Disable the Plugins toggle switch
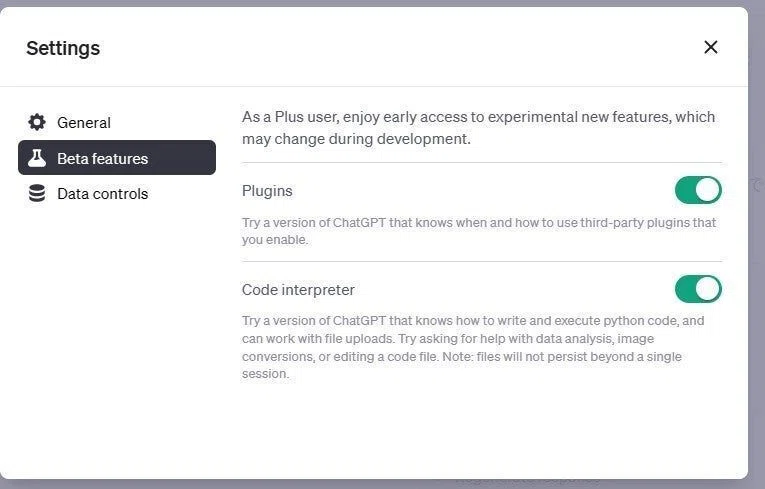765x489 pixels. pyautogui.click(x=698, y=190)
